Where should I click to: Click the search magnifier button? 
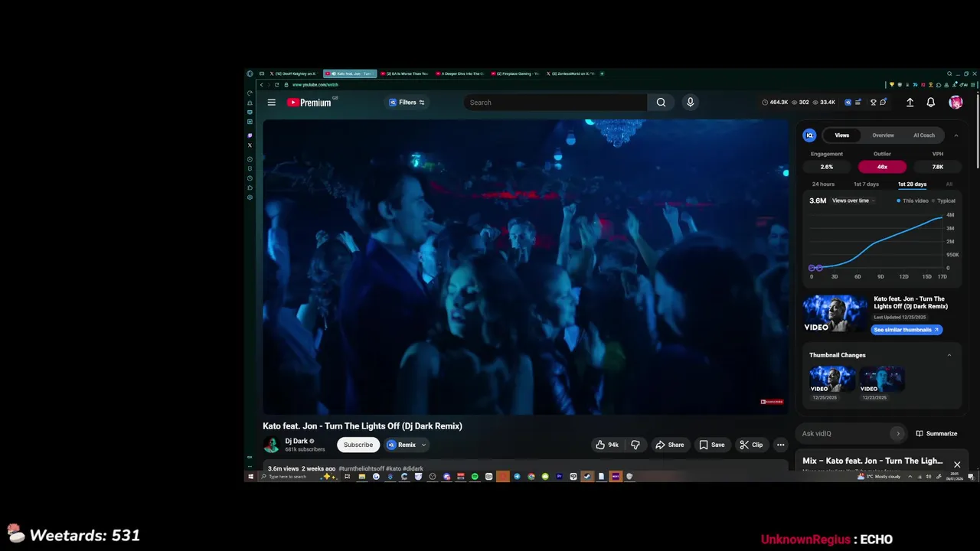click(661, 103)
